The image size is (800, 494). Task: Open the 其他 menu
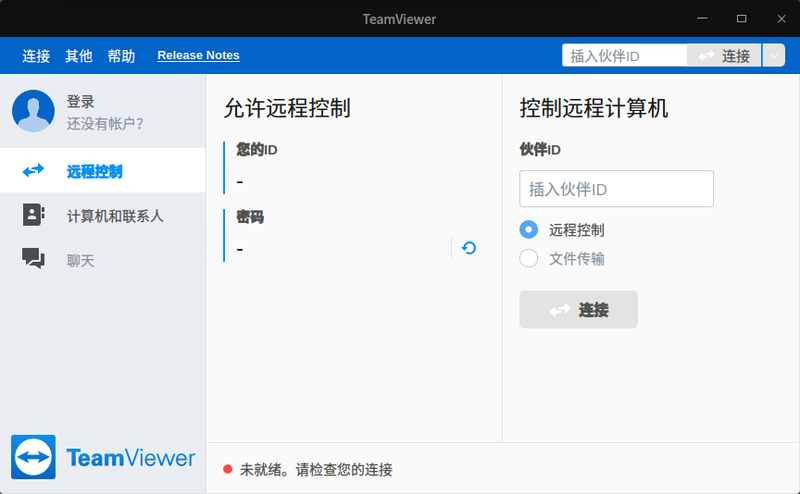79,56
